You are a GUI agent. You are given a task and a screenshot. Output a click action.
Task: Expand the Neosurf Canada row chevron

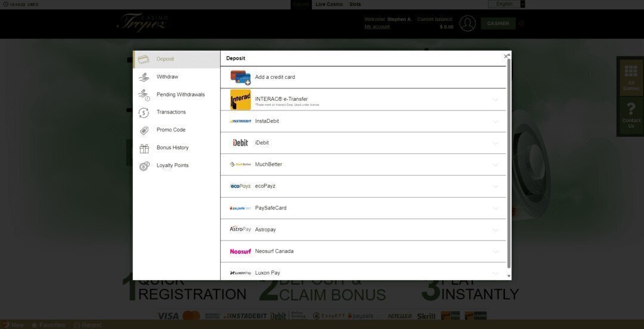click(496, 252)
